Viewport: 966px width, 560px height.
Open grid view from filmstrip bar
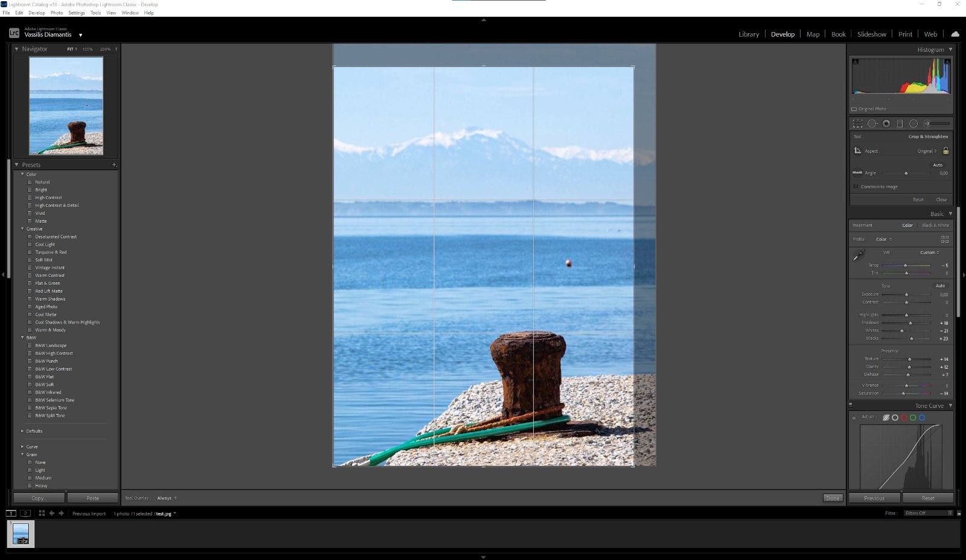coord(42,514)
